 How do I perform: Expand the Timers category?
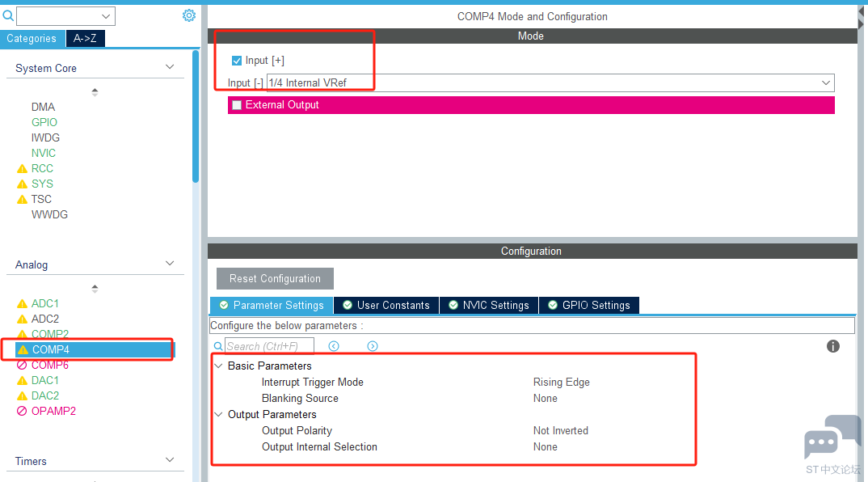coord(170,460)
